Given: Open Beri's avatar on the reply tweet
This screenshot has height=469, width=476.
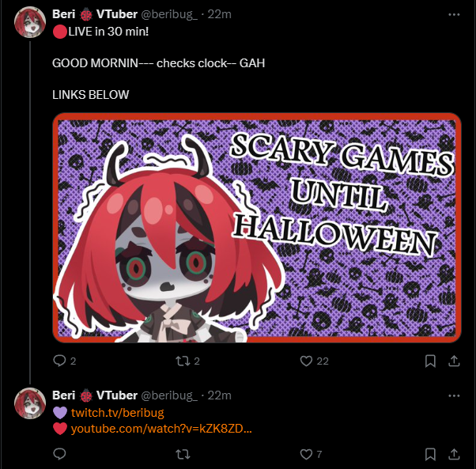Looking at the screenshot, I should (30, 403).
